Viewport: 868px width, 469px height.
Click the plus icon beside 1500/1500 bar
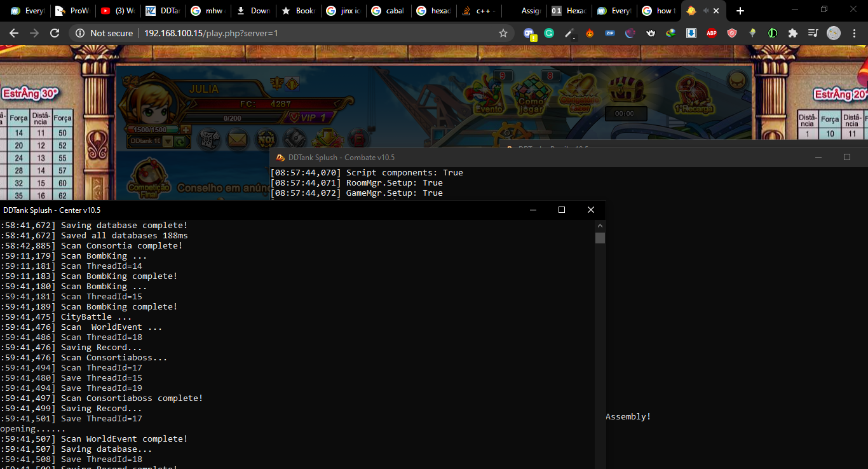tap(185, 130)
